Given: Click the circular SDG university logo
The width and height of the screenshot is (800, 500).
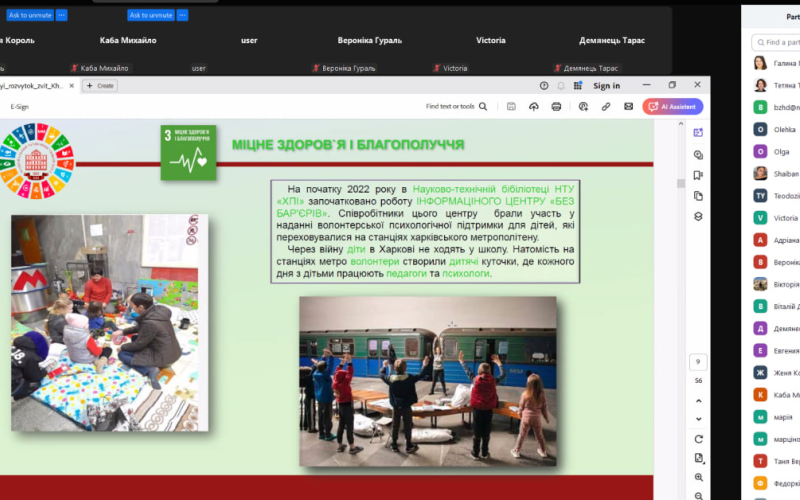Looking at the screenshot, I should [x=36, y=161].
